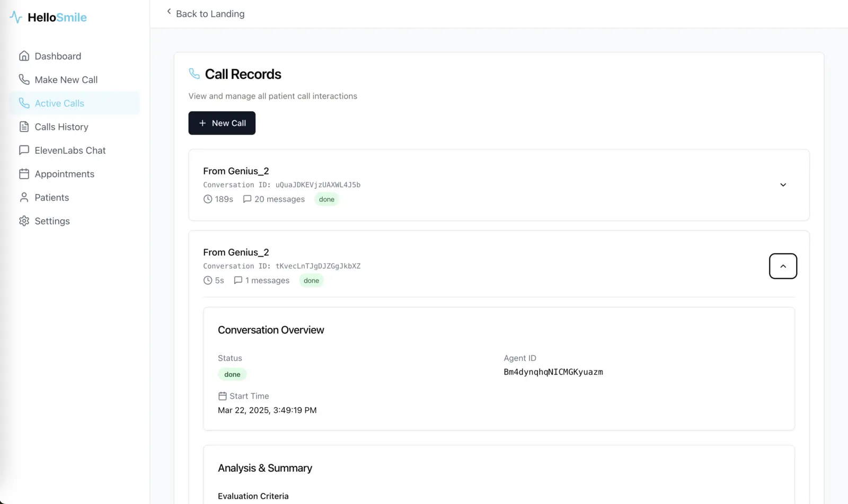Click the Analysis & Summary heading
This screenshot has width=848, height=504.
(265, 468)
